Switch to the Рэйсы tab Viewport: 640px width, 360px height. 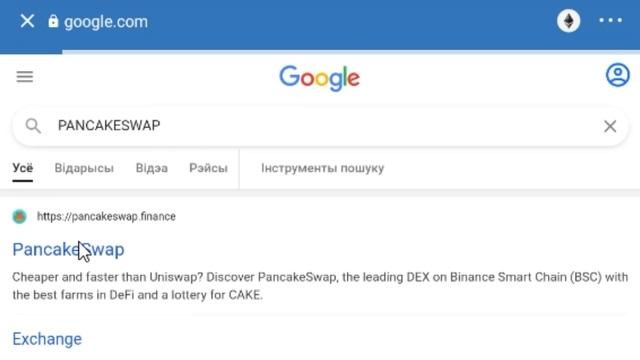208,168
